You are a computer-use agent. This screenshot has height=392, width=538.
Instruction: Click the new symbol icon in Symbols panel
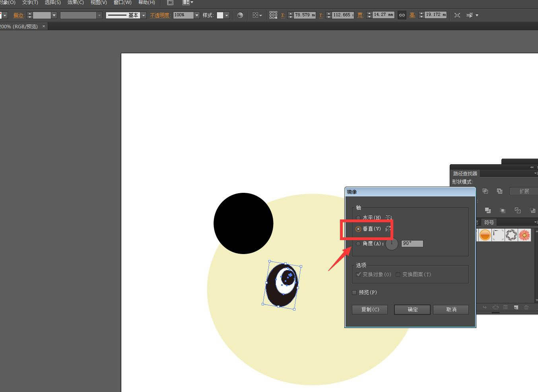click(x=516, y=307)
